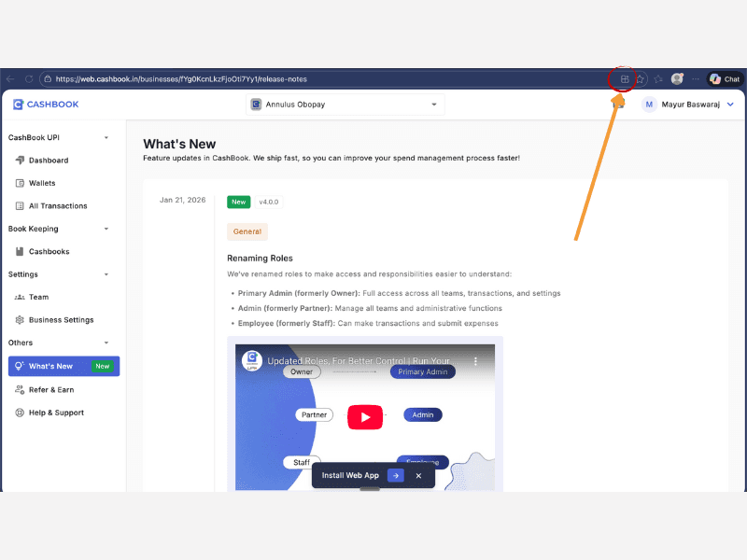Click the business icon beside Annulus Obopay
The width and height of the screenshot is (747, 560).
(x=256, y=105)
